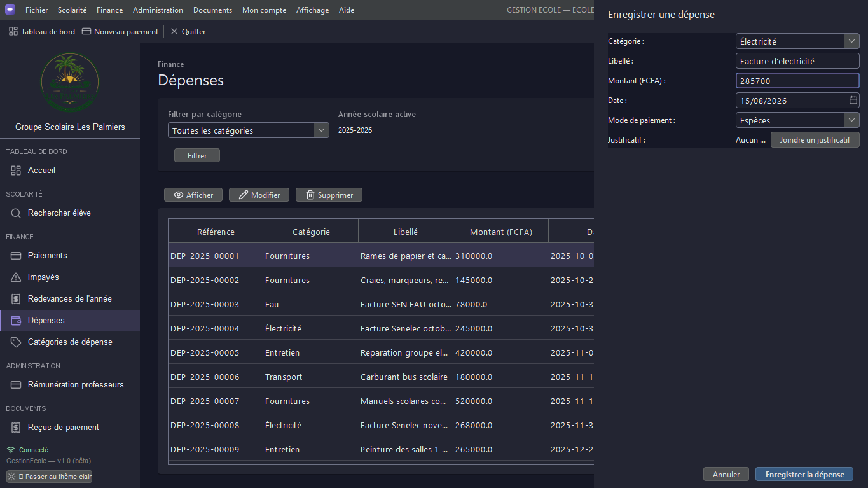The image size is (868, 488).
Task: Open the Scolarité menu
Action: (72, 10)
